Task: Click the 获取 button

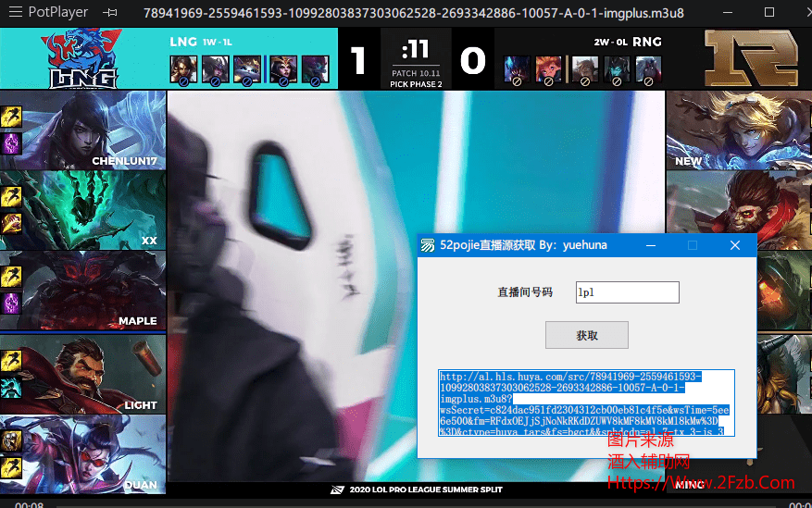Action: [x=587, y=335]
